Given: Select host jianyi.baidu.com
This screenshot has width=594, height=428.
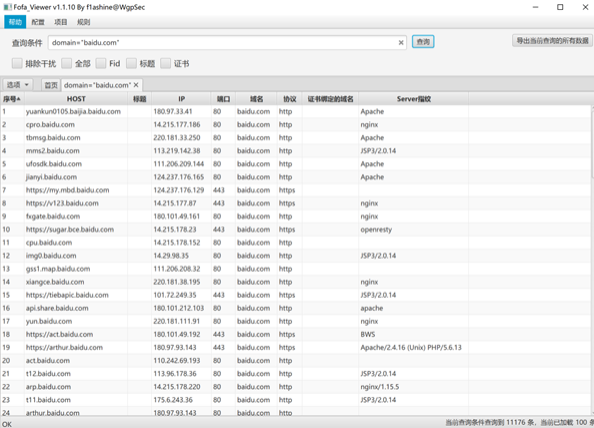Looking at the screenshot, I should click(x=51, y=177).
